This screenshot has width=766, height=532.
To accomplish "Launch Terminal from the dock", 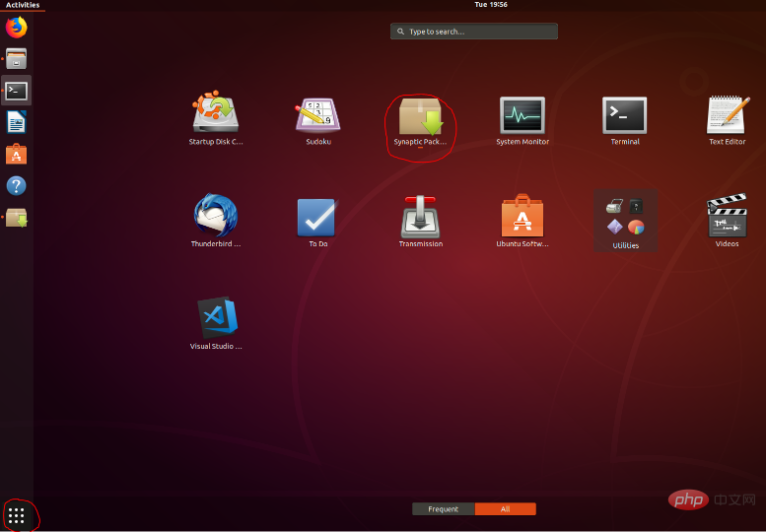I will [16, 91].
